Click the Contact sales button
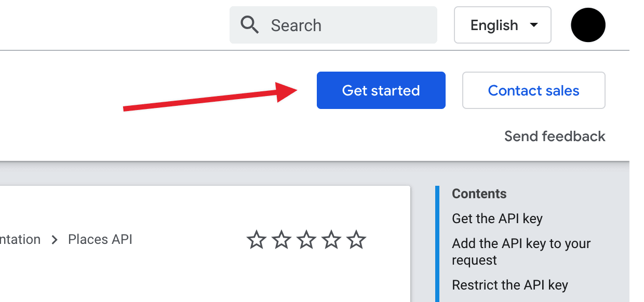 click(533, 90)
